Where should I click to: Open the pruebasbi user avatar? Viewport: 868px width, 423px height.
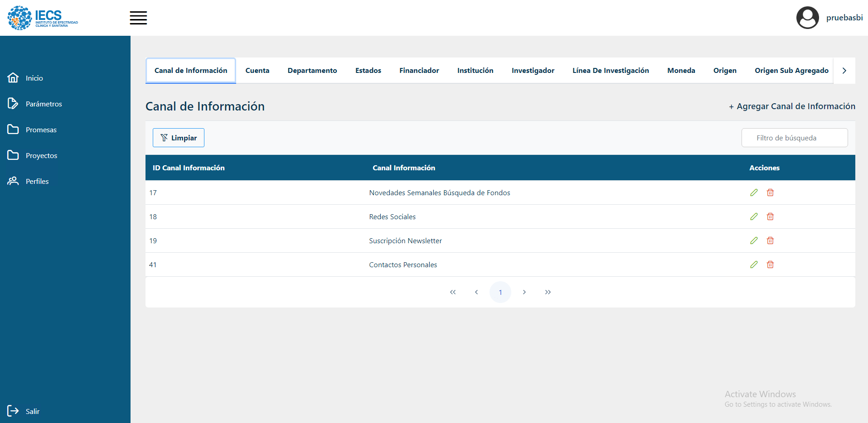pyautogui.click(x=807, y=18)
